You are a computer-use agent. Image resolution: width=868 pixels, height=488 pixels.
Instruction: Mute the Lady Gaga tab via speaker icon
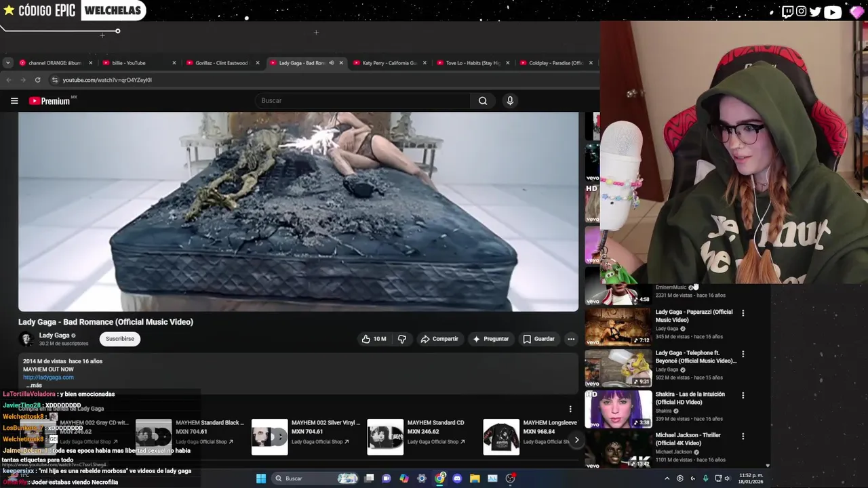[332, 63]
